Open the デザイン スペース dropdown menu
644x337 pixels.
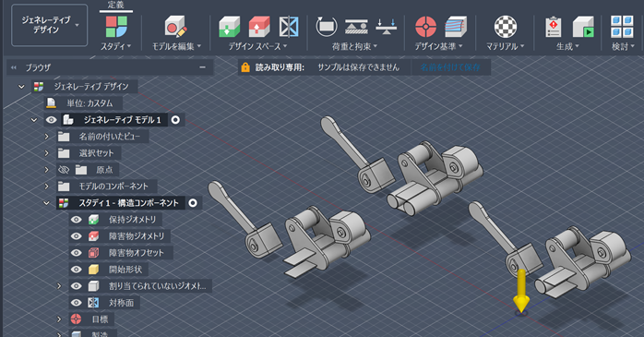[x=258, y=46]
